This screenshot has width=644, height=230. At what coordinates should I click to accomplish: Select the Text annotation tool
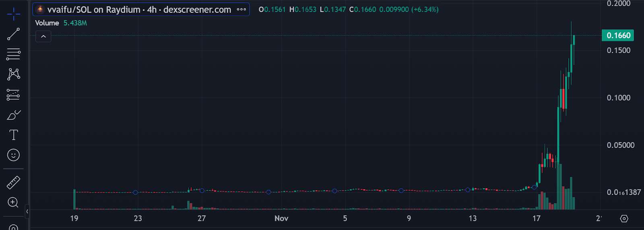[14, 135]
